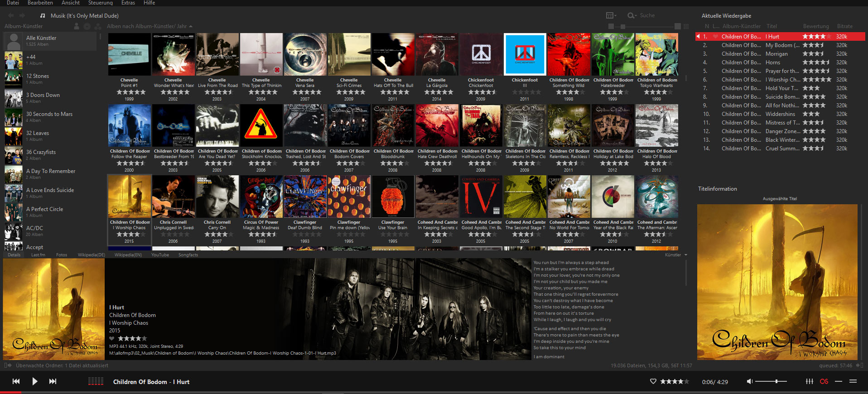Skip to the next track
868x394 pixels.
53,381
